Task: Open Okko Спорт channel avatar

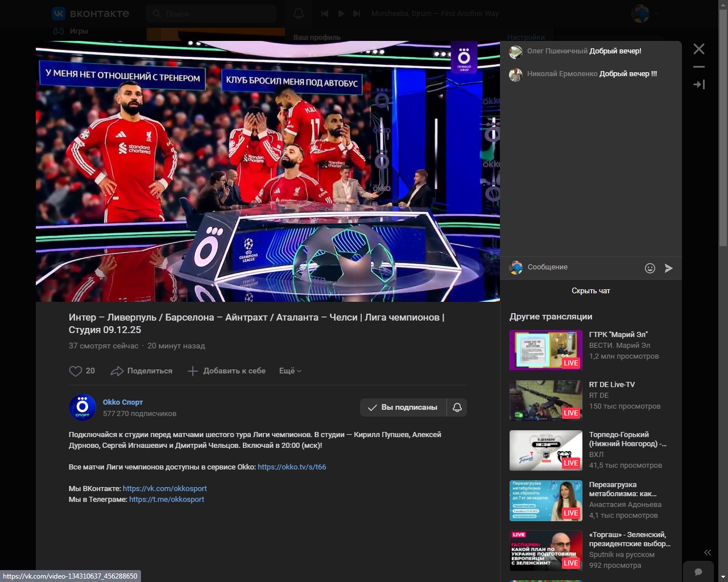Action: [x=82, y=408]
